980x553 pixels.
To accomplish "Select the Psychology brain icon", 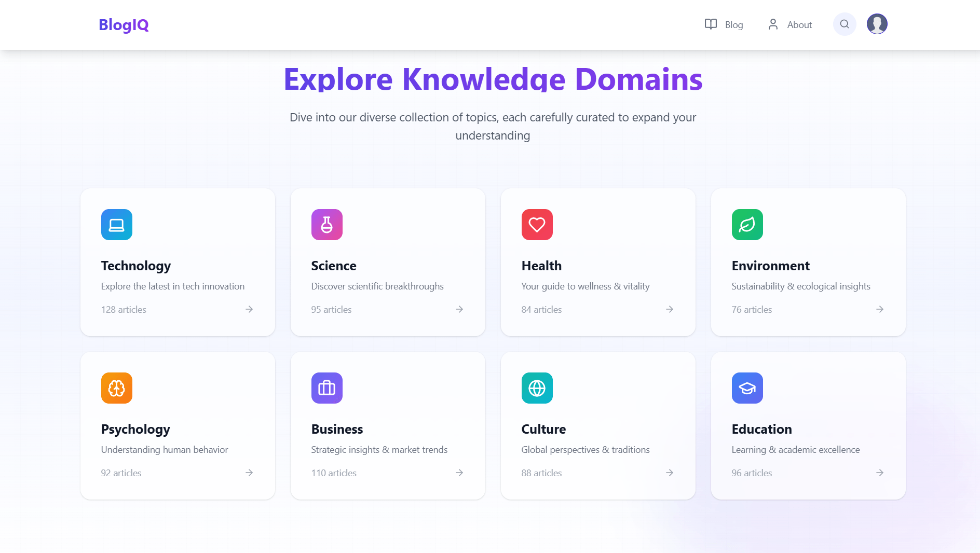I will [x=116, y=388].
